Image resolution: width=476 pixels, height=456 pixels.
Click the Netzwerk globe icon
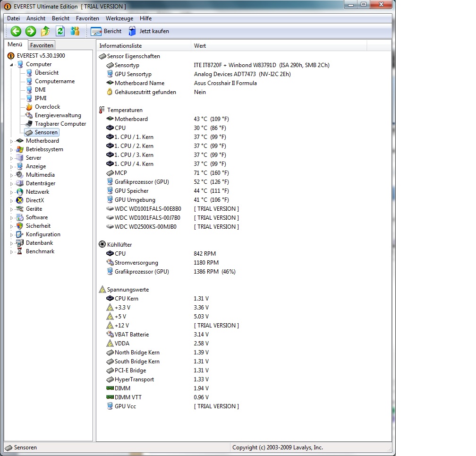[x=20, y=192]
